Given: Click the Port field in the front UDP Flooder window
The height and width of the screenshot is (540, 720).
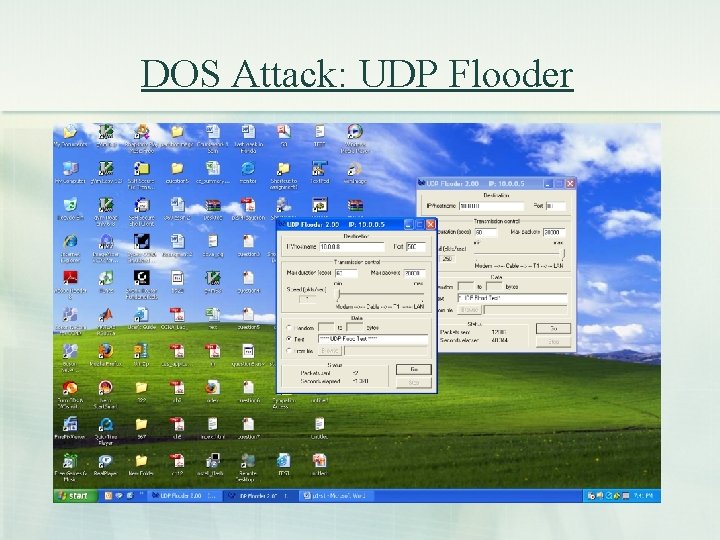Looking at the screenshot, I should pos(416,247).
